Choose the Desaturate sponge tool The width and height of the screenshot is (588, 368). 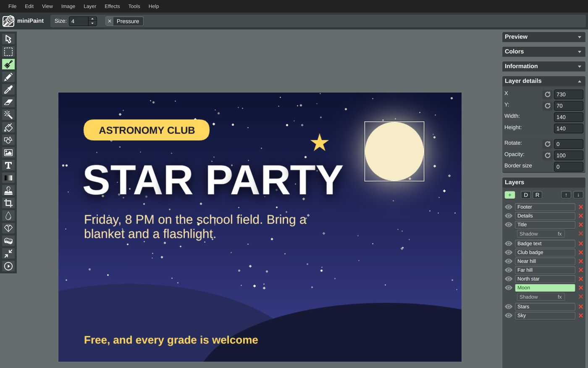tap(8, 241)
